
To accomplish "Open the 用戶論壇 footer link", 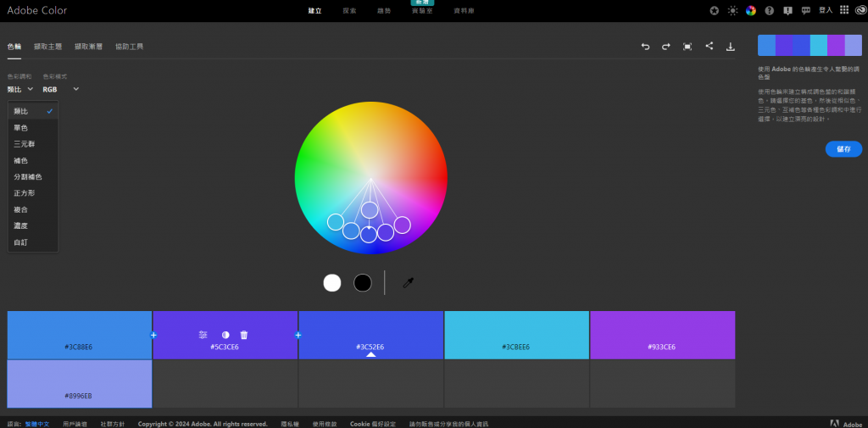I will (75, 424).
